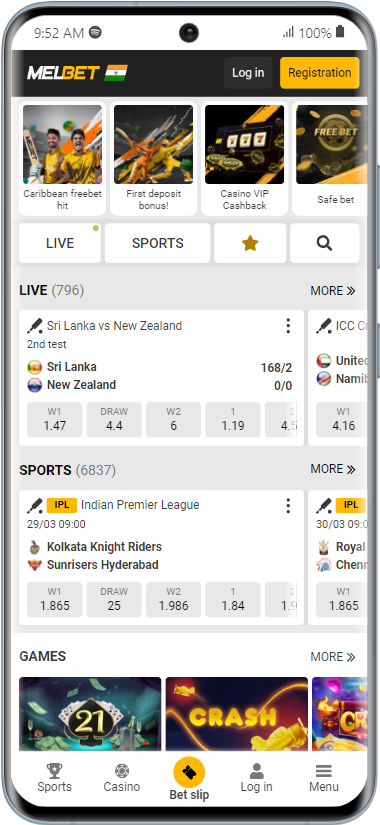Screen dimensions: 380x825
Task: Expand the SPORTS section via MORE
Action: coord(333,469)
